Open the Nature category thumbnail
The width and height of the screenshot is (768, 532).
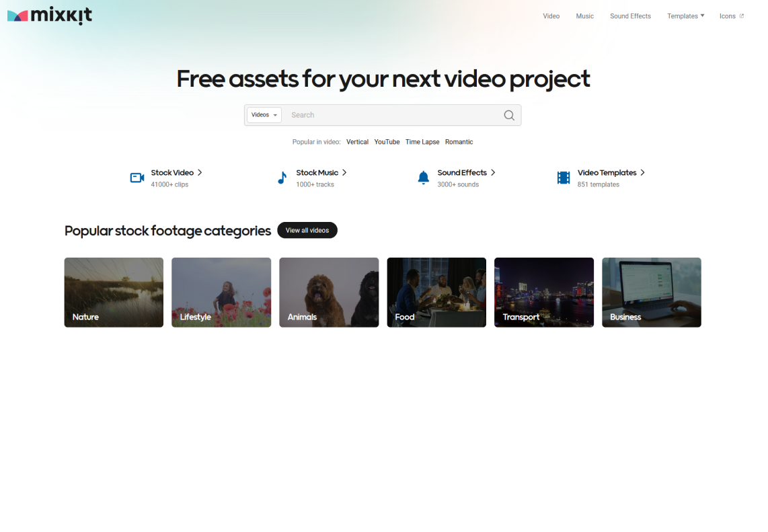[x=114, y=293]
